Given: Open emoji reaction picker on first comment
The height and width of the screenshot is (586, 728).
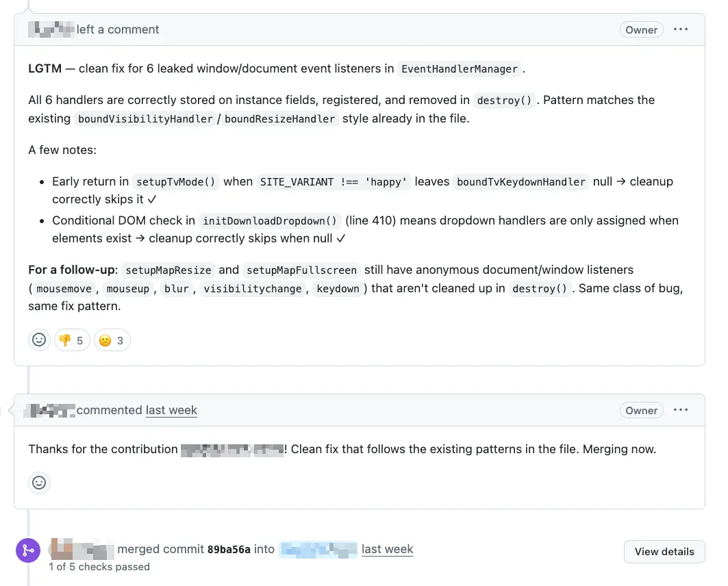Looking at the screenshot, I should click(x=39, y=340).
